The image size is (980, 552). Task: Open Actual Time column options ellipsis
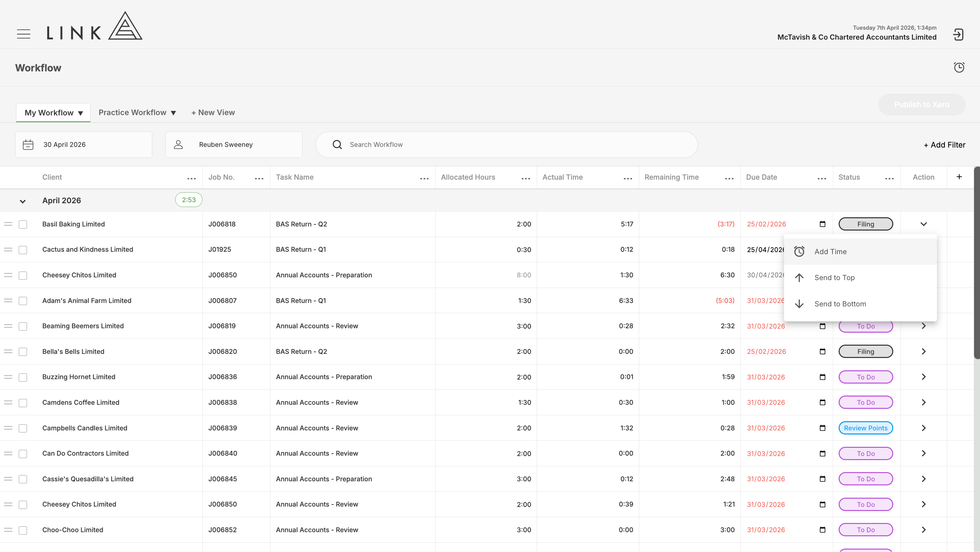628,178
